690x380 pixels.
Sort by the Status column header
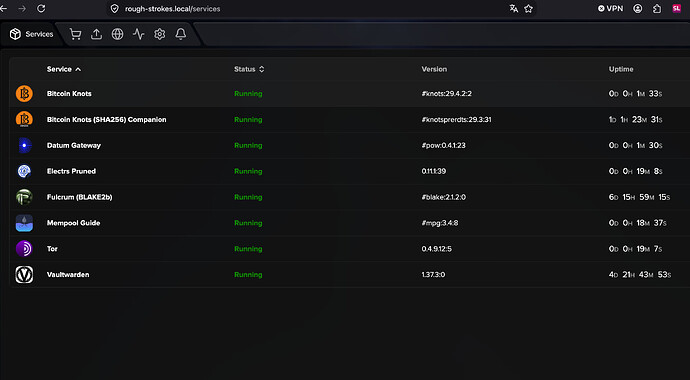pos(249,69)
